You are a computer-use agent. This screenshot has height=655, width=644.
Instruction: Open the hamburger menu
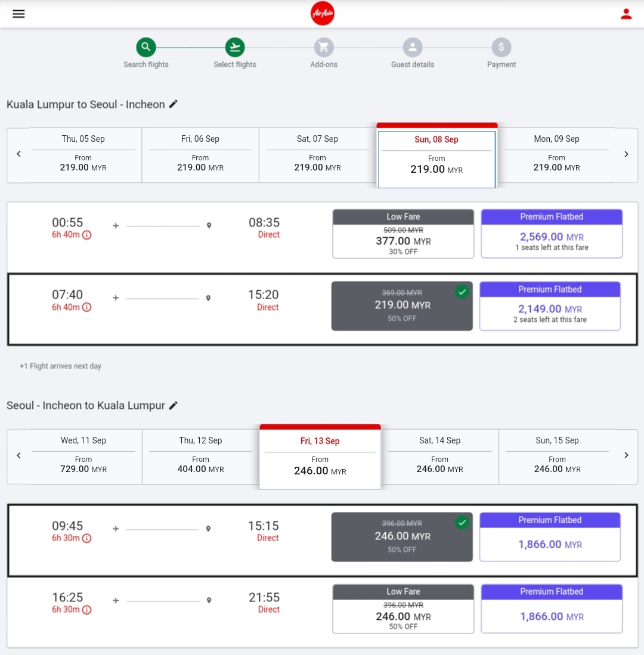click(18, 14)
